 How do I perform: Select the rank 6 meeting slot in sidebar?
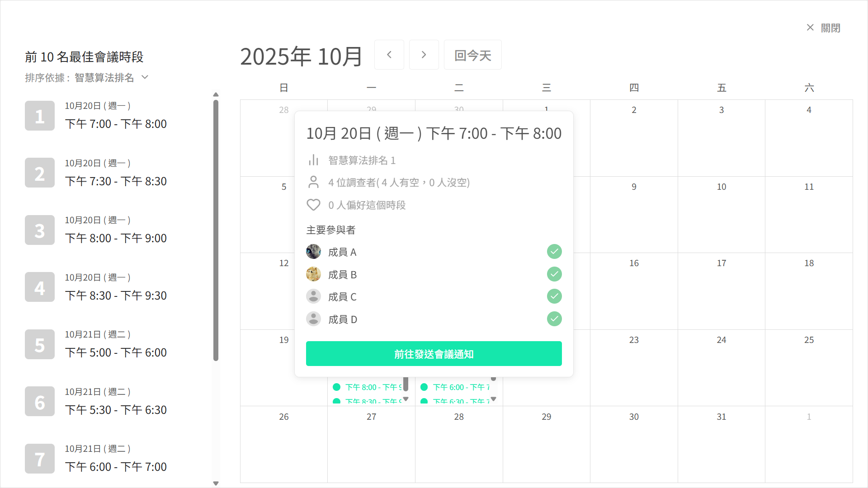99,401
